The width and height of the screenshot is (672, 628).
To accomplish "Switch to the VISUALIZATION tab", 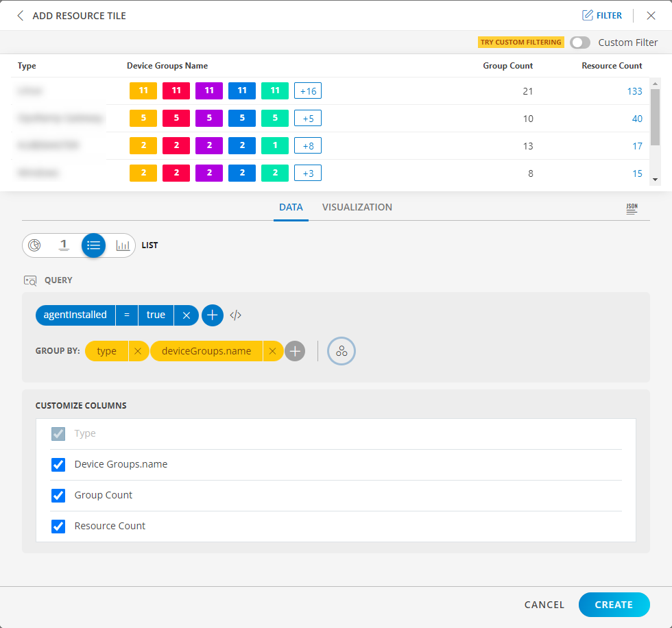I will click(x=357, y=207).
